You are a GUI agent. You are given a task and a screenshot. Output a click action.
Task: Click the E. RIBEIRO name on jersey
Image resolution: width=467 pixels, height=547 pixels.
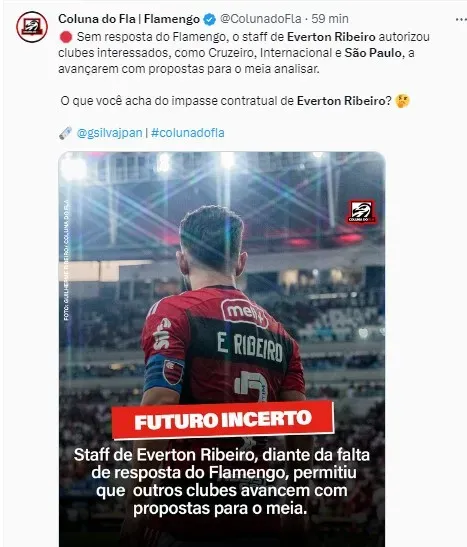249,347
